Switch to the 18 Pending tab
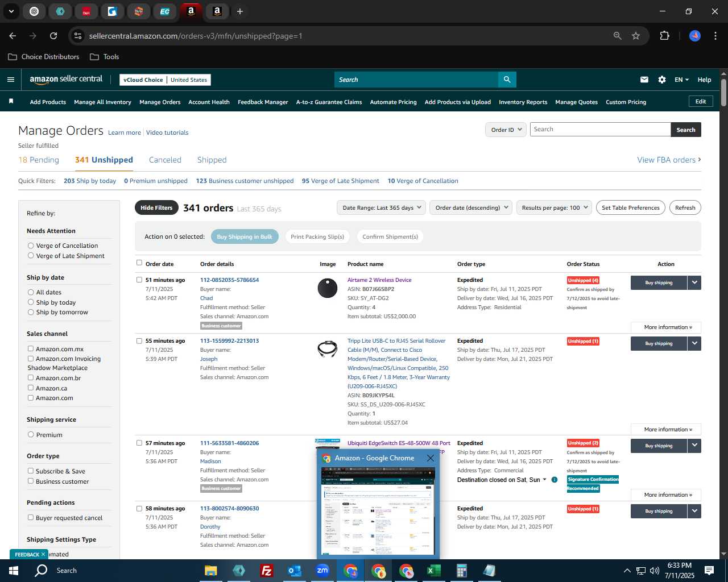Screen dimensions: 728x582 click(x=39, y=160)
